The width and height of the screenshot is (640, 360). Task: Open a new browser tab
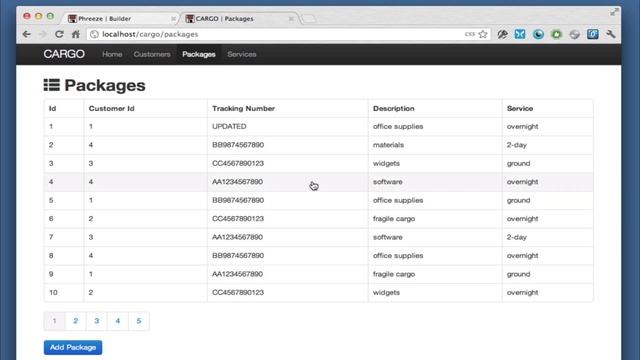click(x=309, y=19)
